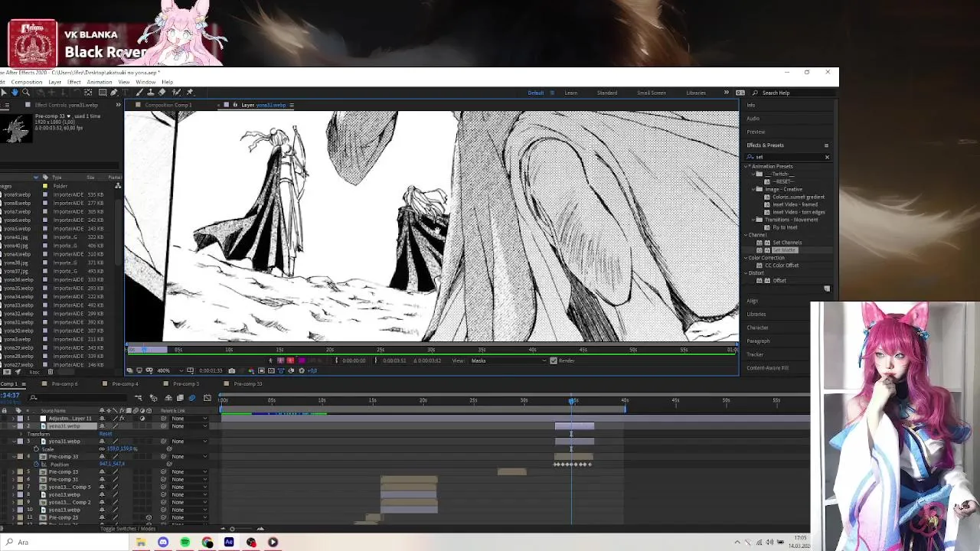Toggle 3D layer switch for Pre-comp 25
The width and height of the screenshot is (980, 551).
[149, 517]
